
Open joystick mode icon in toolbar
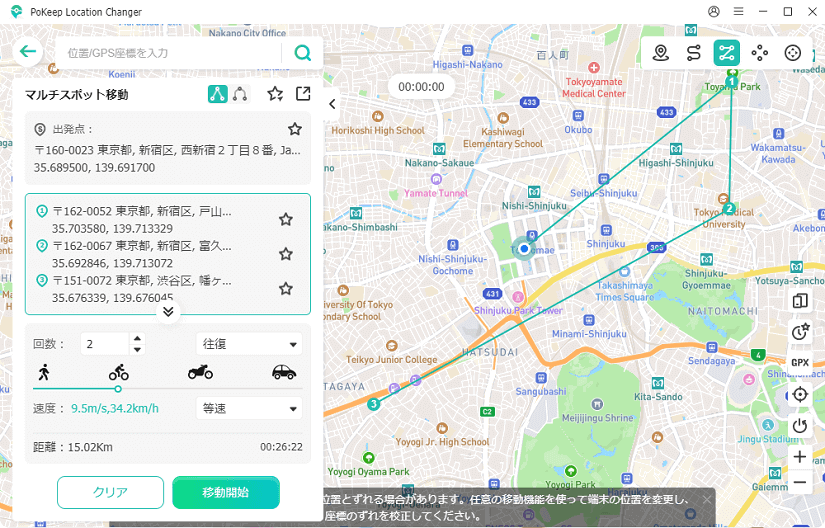[x=792, y=53]
